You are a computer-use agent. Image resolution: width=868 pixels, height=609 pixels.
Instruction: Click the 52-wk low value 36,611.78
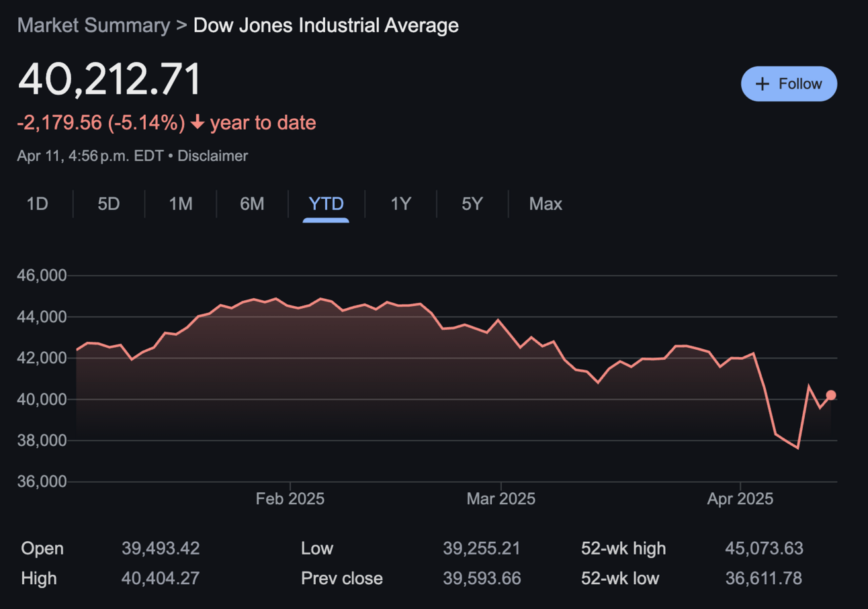coord(764,578)
